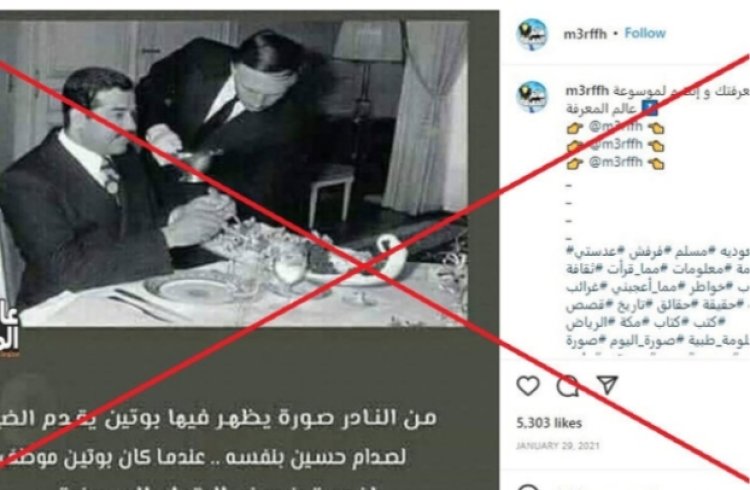Open the #معلومات hashtag

click(x=698, y=269)
